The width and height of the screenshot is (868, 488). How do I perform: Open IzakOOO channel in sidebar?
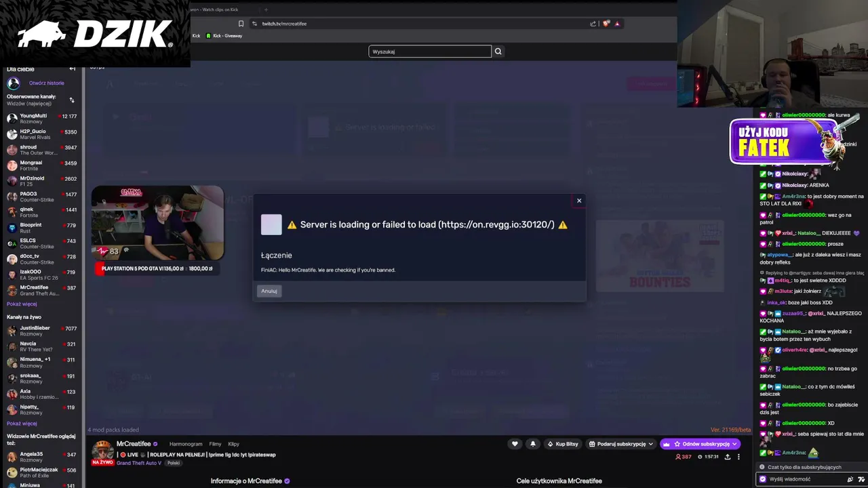click(x=42, y=274)
